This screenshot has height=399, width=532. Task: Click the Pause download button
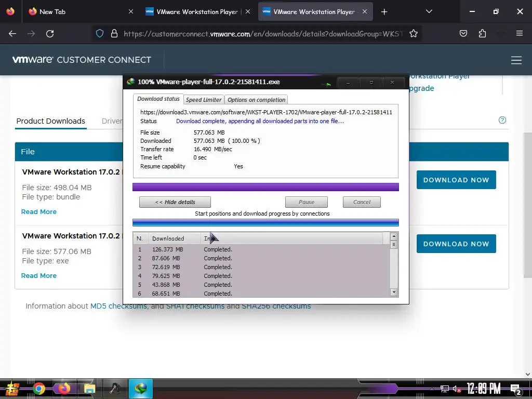pos(307,202)
